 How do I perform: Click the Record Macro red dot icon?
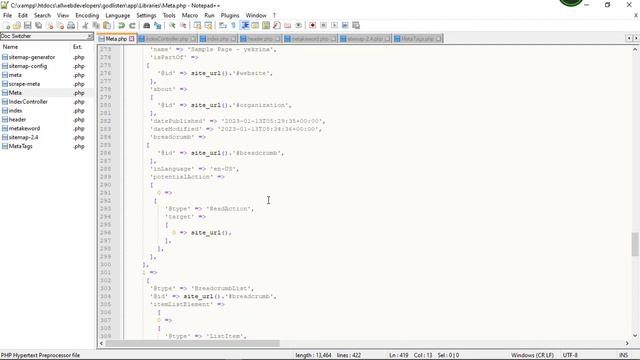pyautogui.click(x=313, y=25)
